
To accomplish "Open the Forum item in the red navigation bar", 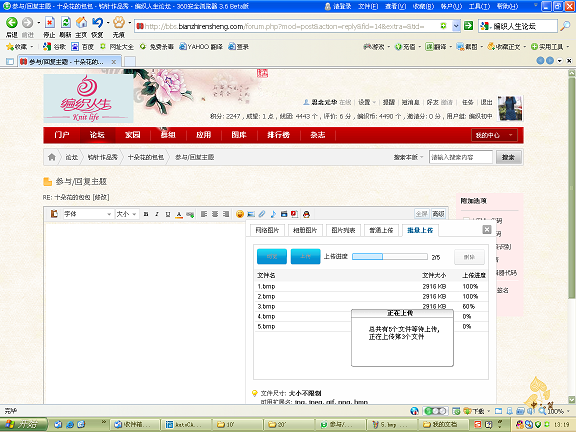I will click(x=97, y=135).
